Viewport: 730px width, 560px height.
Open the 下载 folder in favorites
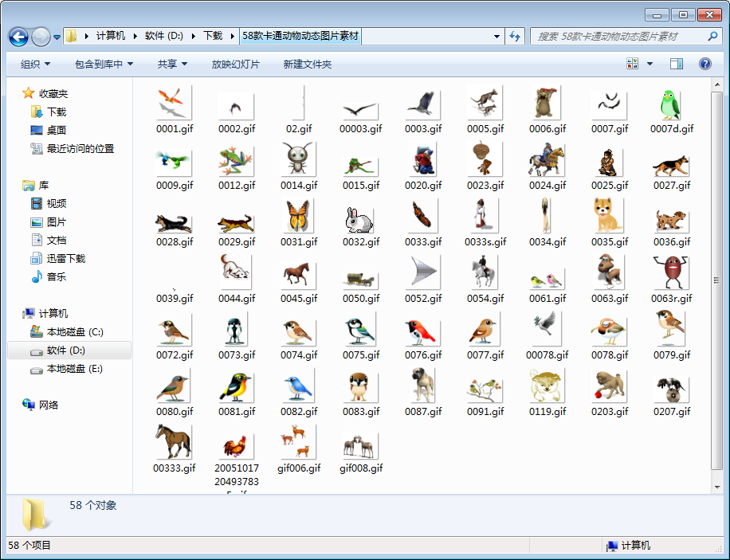point(56,112)
